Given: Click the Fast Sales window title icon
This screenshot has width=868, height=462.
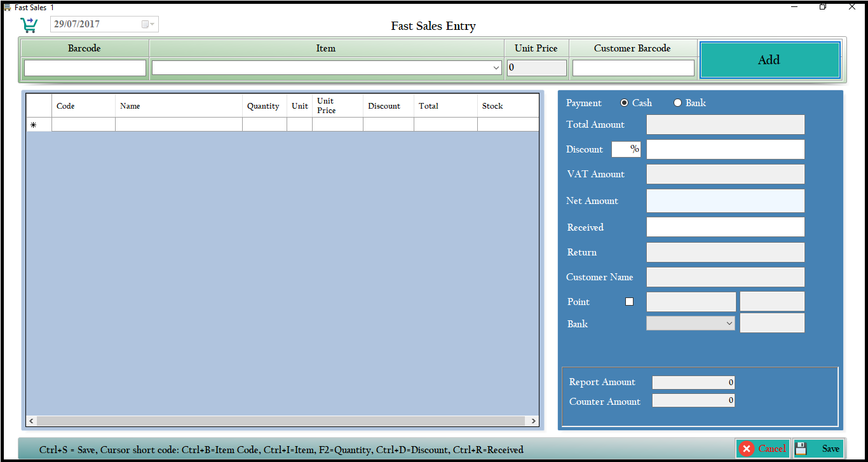Looking at the screenshot, I should [x=7, y=7].
